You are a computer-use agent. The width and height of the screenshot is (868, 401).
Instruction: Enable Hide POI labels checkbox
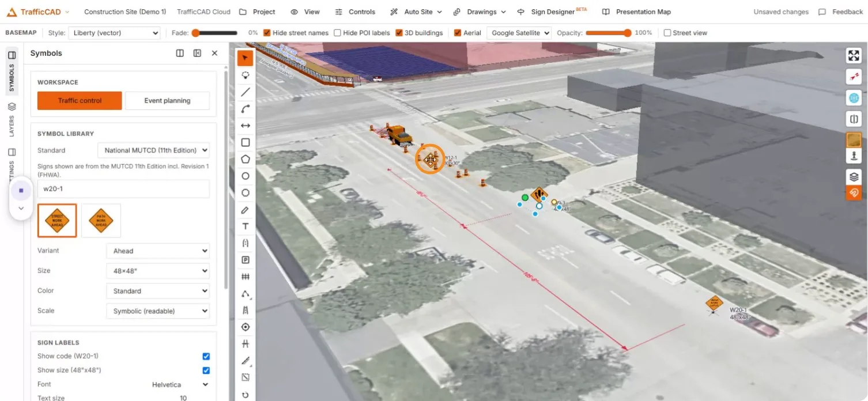pos(337,33)
